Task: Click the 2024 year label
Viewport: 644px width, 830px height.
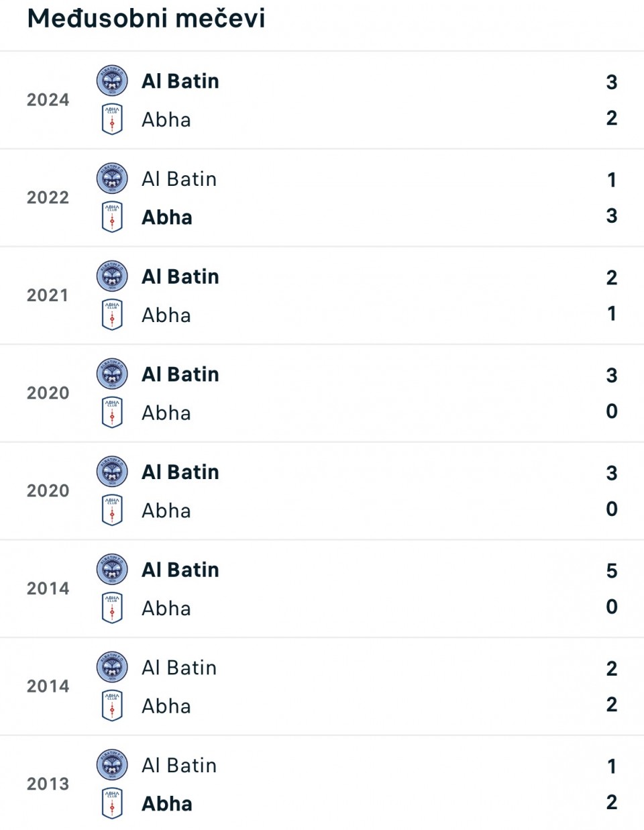Action: pyautogui.click(x=48, y=100)
